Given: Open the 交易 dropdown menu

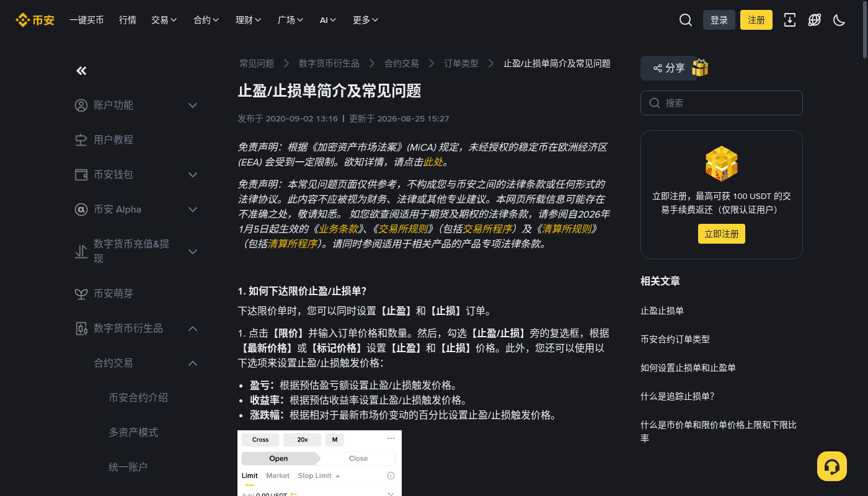Looking at the screenshot, I should (164, 20).
